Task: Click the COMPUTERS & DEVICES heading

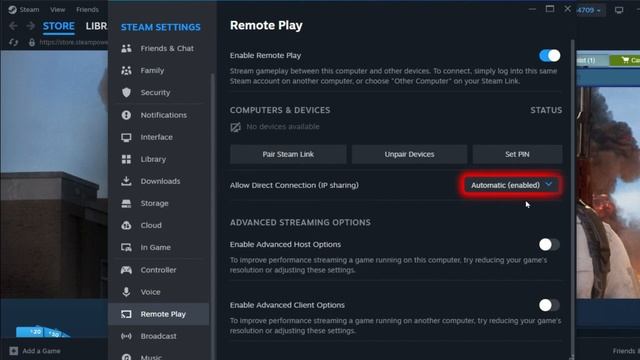Action: point(280,110)
